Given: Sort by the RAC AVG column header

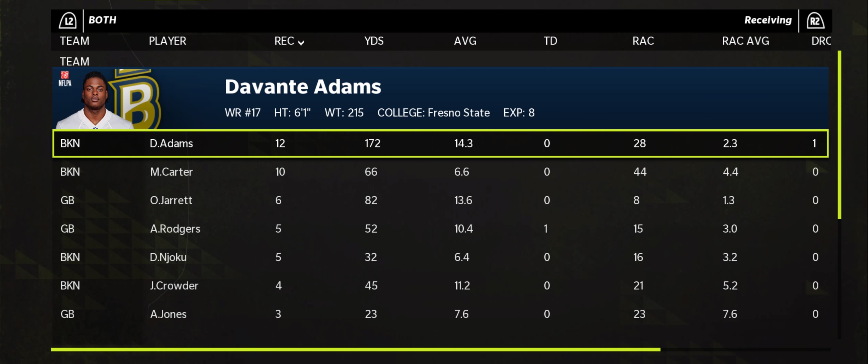Looking at the screenshot, I should tap(745, 41).
